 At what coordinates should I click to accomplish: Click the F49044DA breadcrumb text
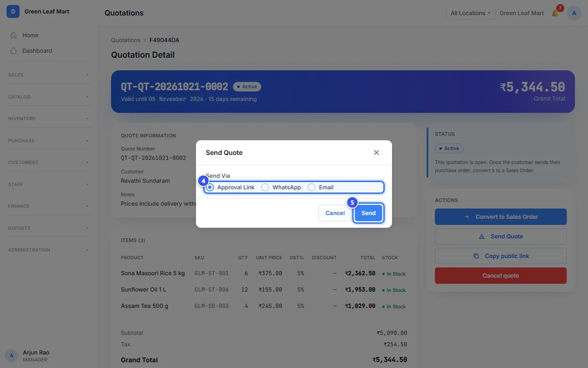(164, 40)
